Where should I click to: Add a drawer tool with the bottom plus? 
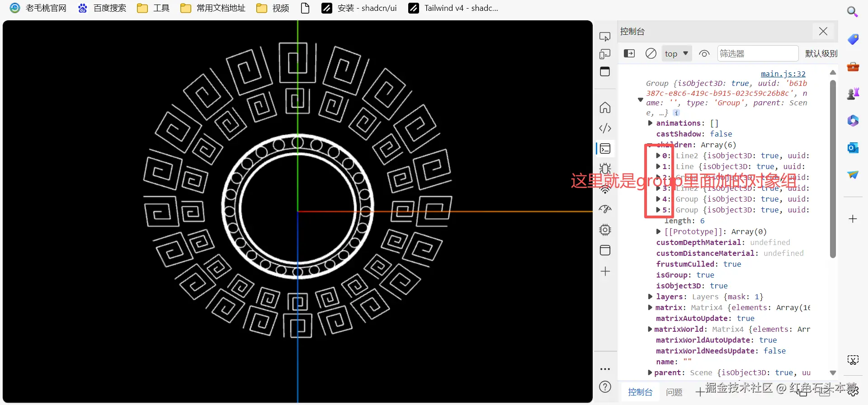pyautogui.click(x=700, y=392)
